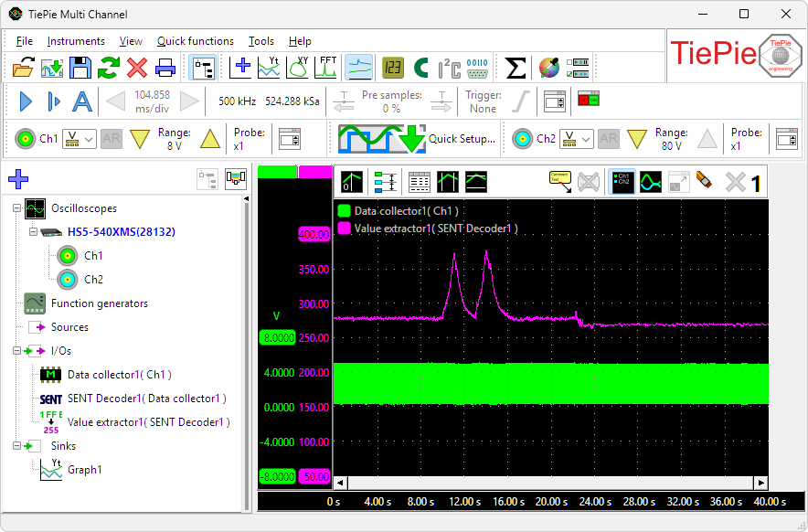808x532 pixels.
Task: Add new graph with blue plus toolbar icon
Action: coord(240,68)
